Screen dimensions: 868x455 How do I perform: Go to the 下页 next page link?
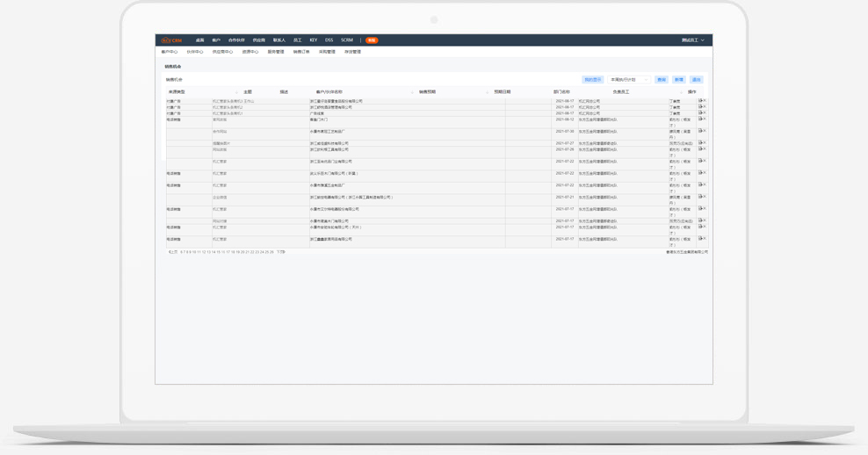pyautogui.click(x=281, y=252)
